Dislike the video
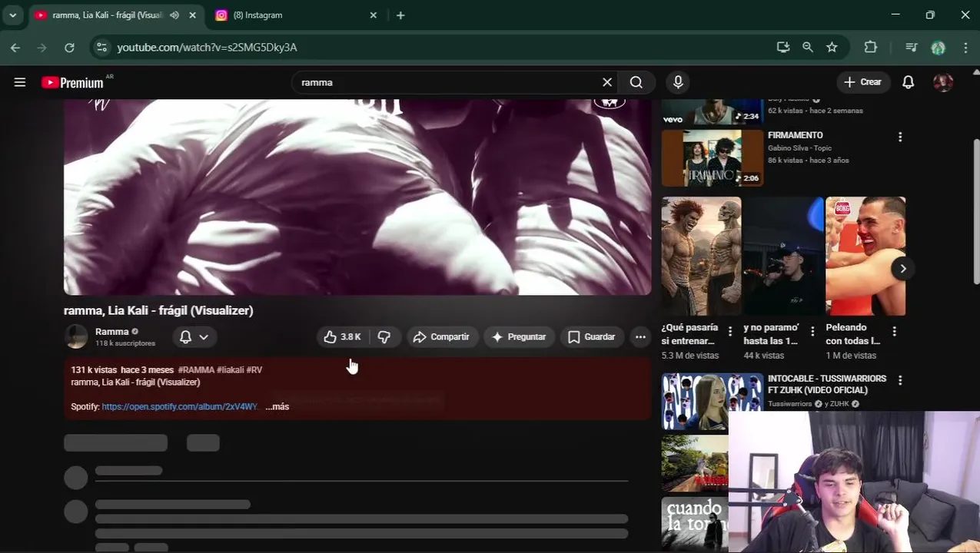The width and height of the screenshot is (980, 553). (x=384, y=337)
